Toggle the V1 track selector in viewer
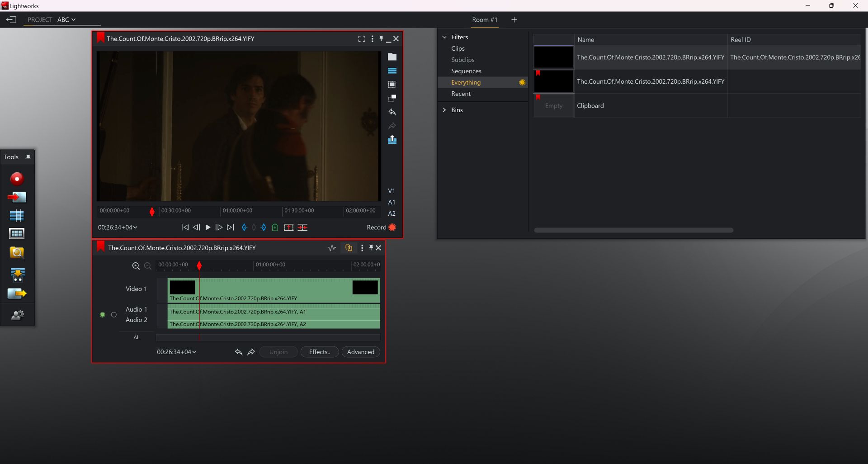This screenshot has width=868, height=464. pos(392,191)
